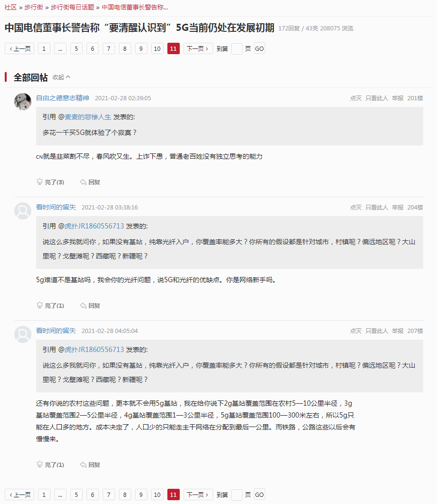The image size is (437, 504).
Task: Click timestamp 2021-02-28 03:38:16
Action: coord(110,208)
